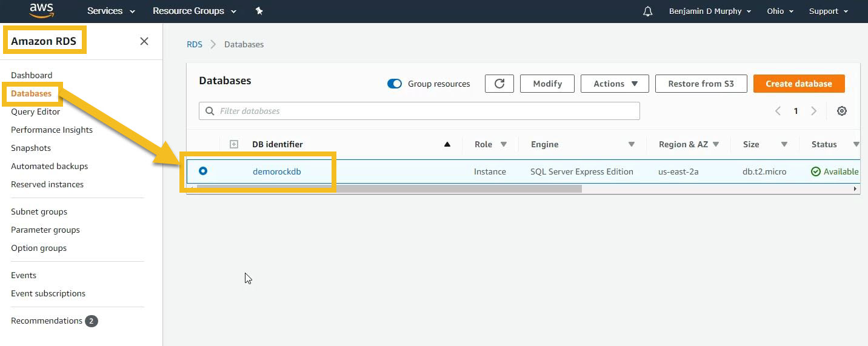The image size is (868, 346).
Task: Open the Actions dropdown button
Action: click(x=615, y=84)
